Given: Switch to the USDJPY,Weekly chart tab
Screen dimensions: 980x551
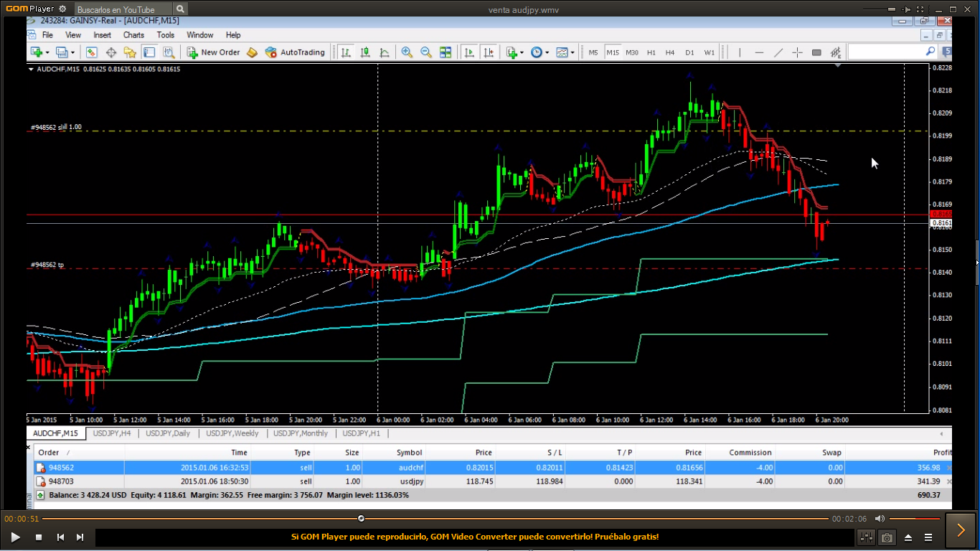Looking at the screenshot, I should point(232,433).
